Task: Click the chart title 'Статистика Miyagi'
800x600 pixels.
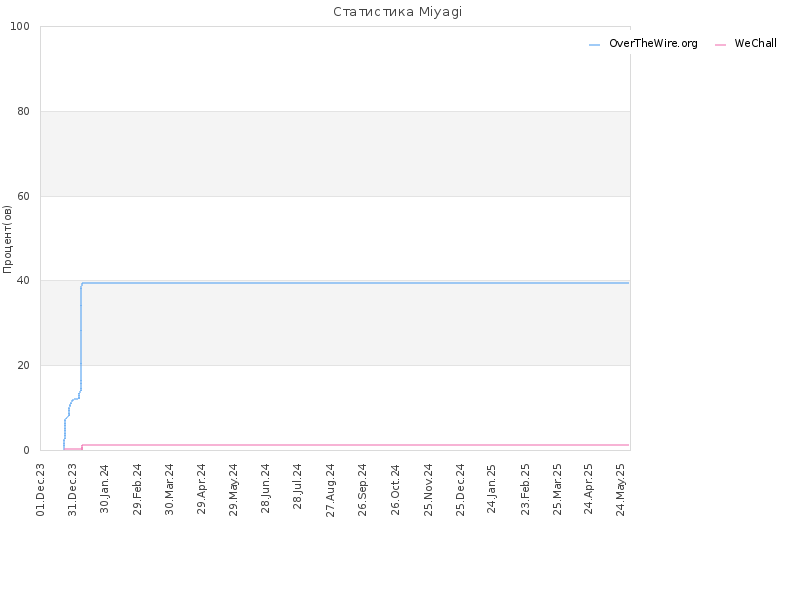Action: click(x=397, y=12)
